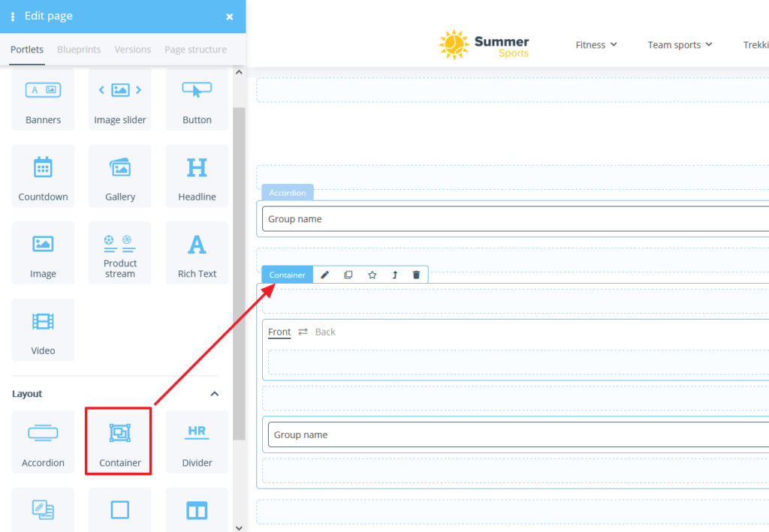
Task: Select the Product stream portlet
Action: pyautogui.click(x=120, y=254)
